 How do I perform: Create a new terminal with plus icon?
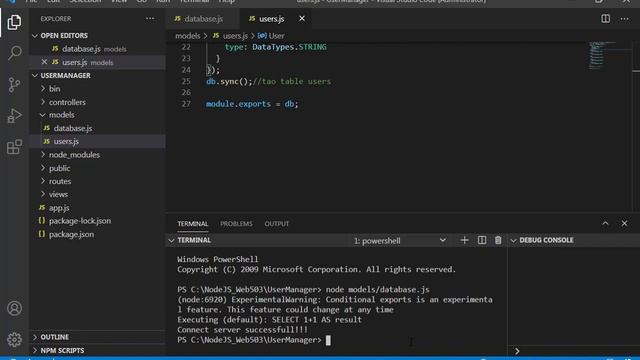click(x=464, y=240)
